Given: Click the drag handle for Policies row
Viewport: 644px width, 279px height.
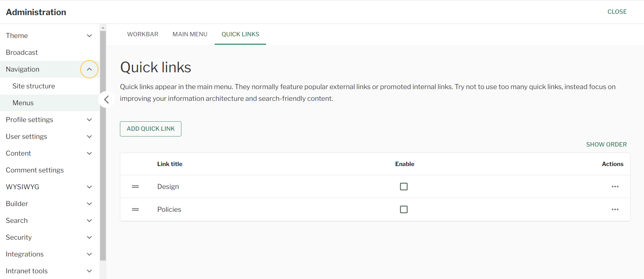Looking at the screenshot, I should (x=135, y=209).
